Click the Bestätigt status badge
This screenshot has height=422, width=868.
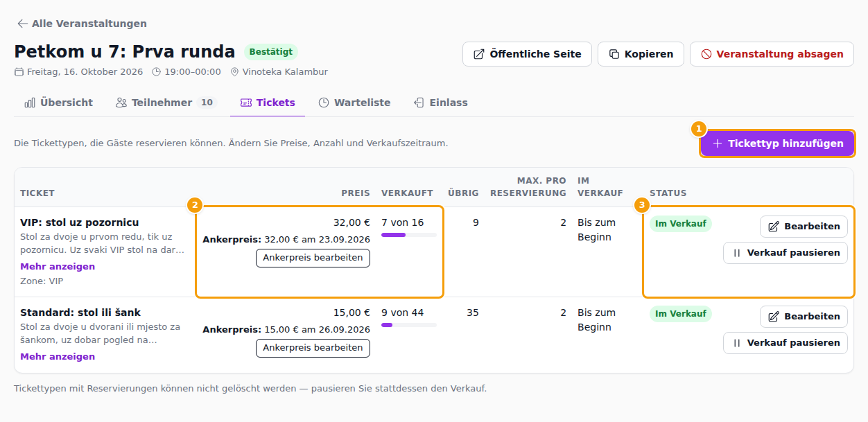(271, 52)
